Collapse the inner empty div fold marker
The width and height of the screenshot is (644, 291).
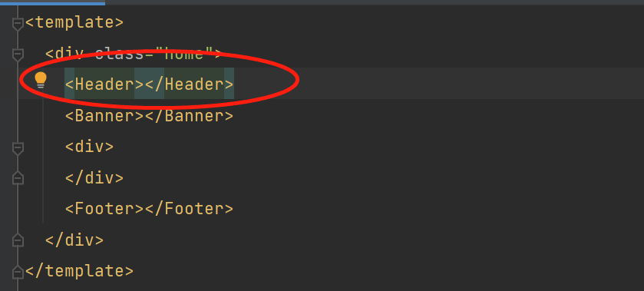coord(18,148)
